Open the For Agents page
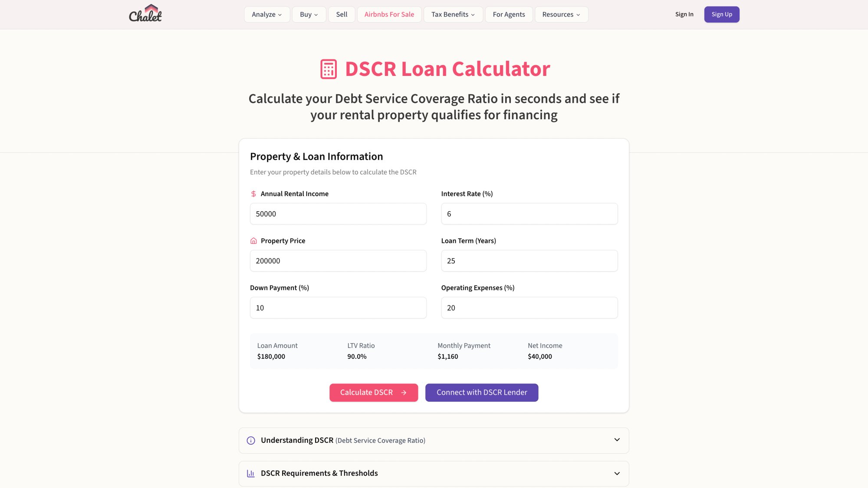 click(509, 14)
